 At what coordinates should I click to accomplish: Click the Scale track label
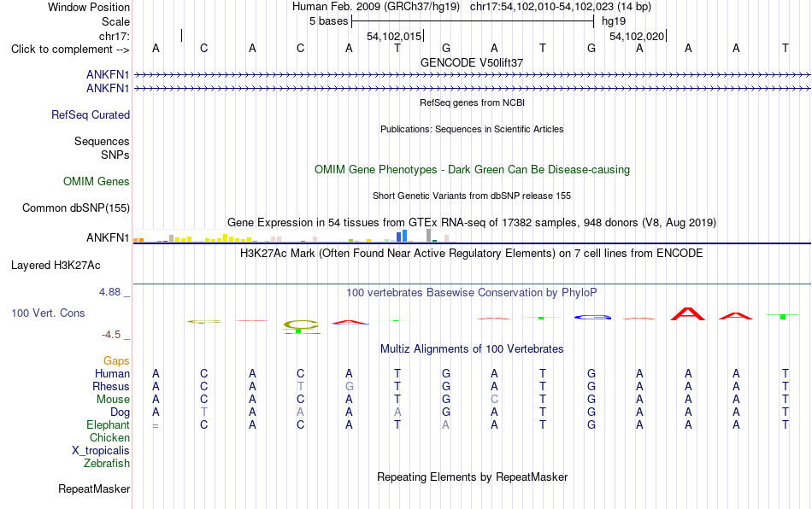pos(115,21)
